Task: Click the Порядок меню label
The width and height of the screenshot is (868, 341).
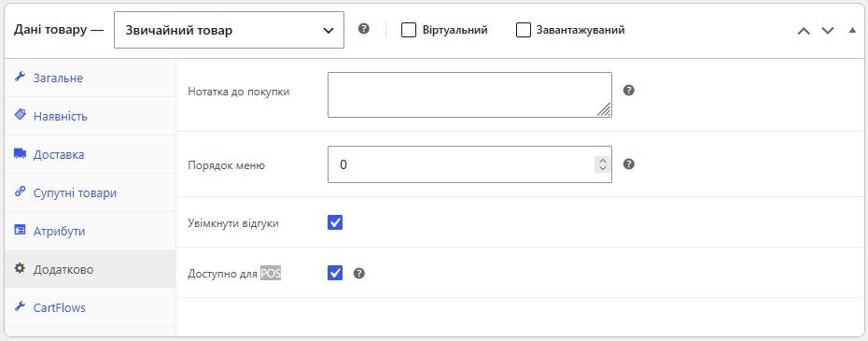Action: (x=227, y=165)
